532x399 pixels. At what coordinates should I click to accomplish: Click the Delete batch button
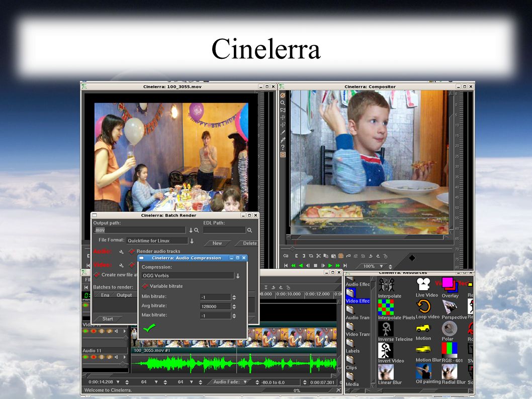tap(247, 243)
